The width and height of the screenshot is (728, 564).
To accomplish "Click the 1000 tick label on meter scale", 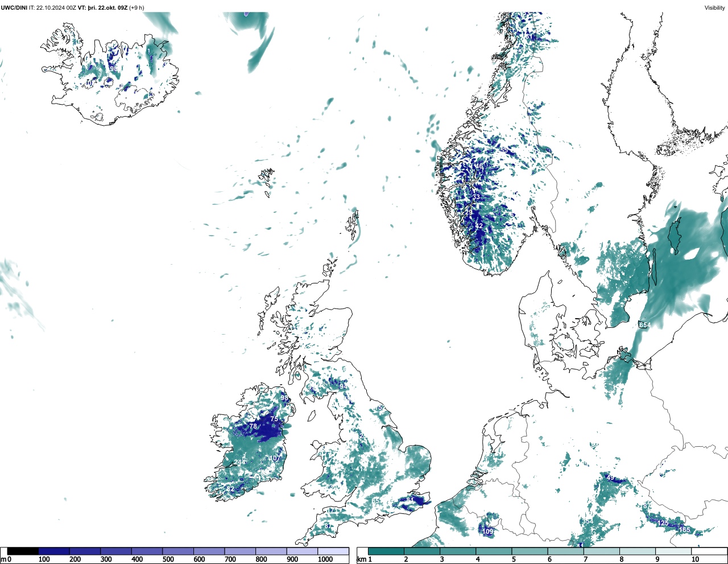I will click(x=325, y=560).
